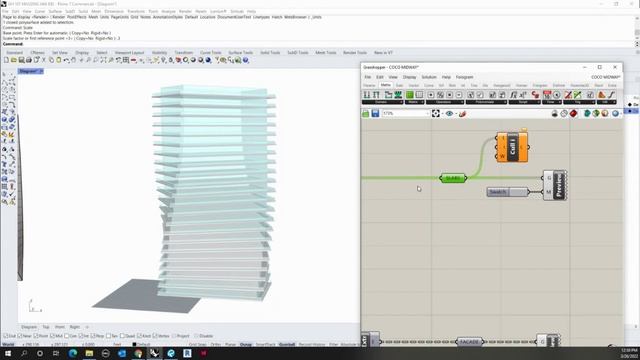The height and width of the screenshot is (360, 640).
Task: Toggle the Int osnap checkbox
Action: [81, 336]
